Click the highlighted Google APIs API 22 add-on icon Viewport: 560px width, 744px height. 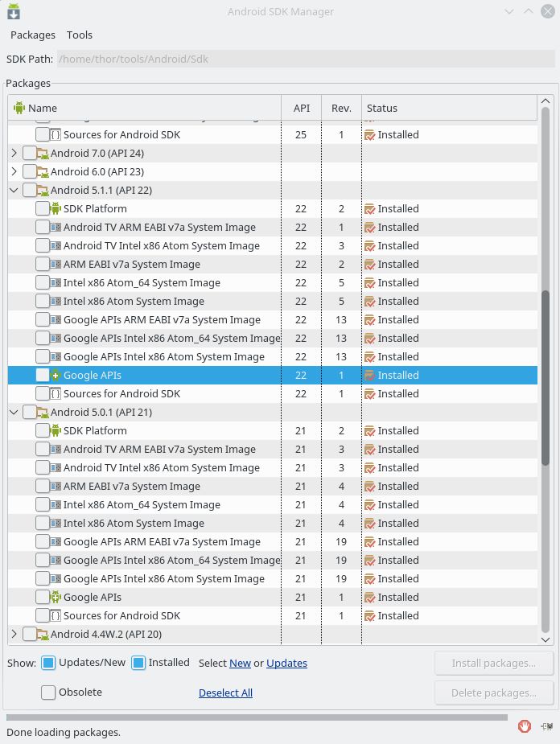click(x=56, y=375)
